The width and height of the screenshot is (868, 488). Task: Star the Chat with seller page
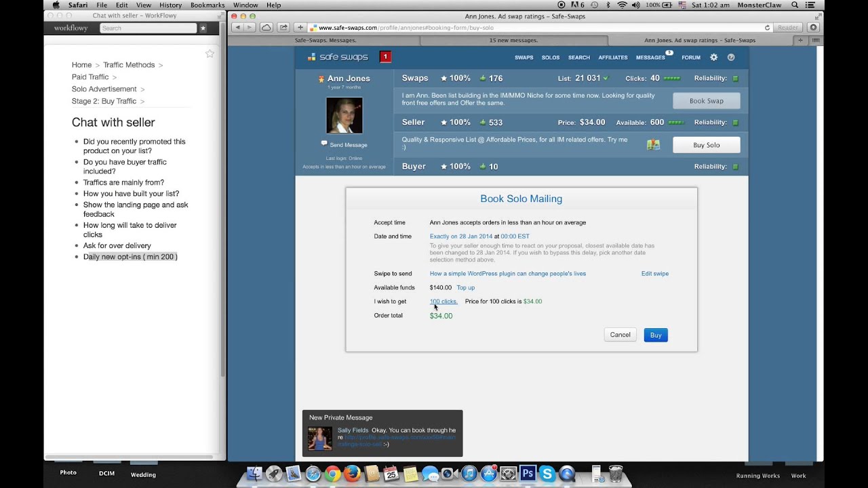(210, 54)
